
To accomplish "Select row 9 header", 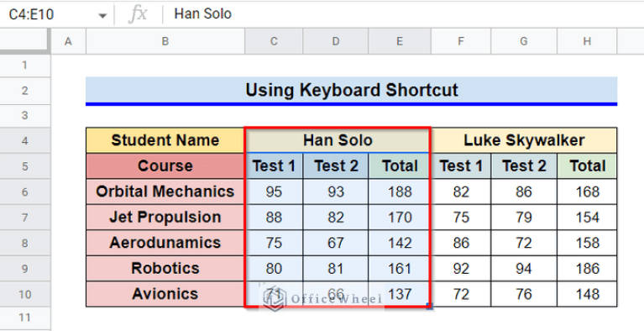I will tap(25, 269).
